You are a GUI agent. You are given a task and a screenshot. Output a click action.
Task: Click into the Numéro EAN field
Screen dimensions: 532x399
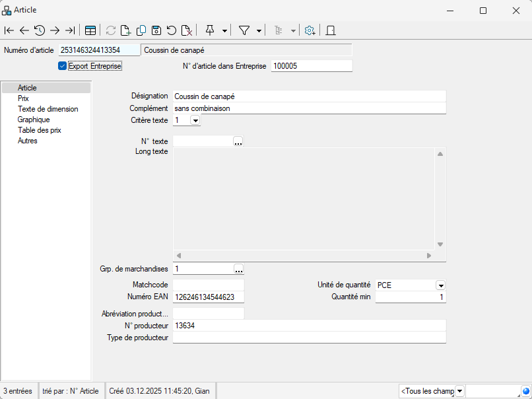pos(208,297)
